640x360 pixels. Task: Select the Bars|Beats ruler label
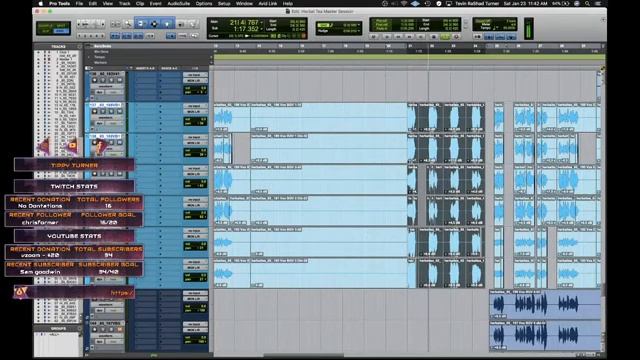click(x=102, y=46)
